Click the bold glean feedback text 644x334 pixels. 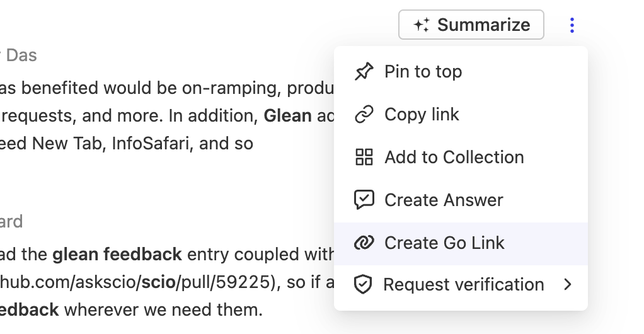(117, 255)
